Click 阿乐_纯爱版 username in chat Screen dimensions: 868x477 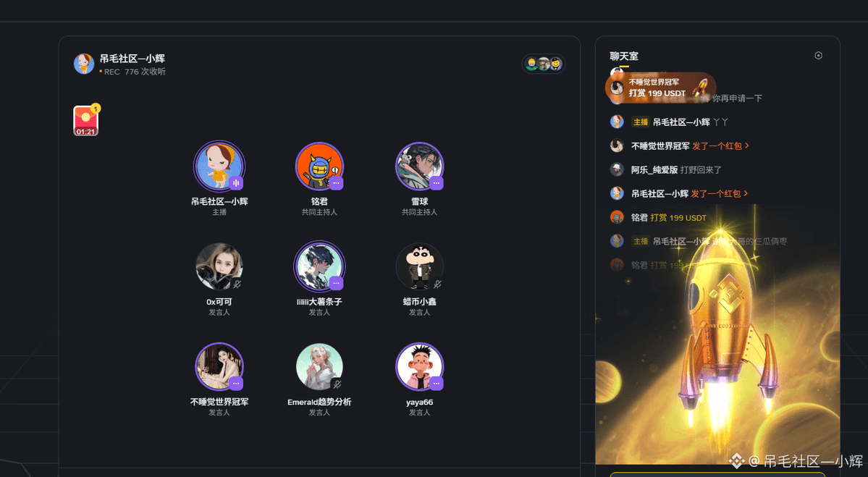pyautogui.click(x=654, y=169)
